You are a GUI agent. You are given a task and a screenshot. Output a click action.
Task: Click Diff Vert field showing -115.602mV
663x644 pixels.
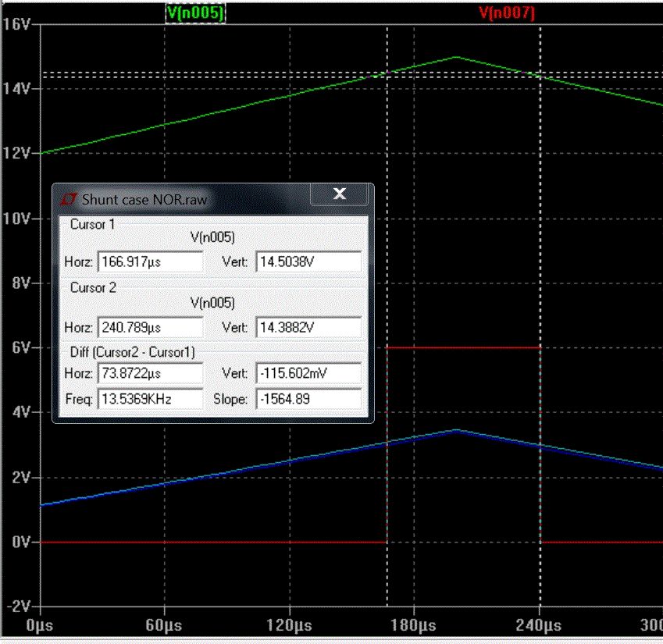point(308,374)
